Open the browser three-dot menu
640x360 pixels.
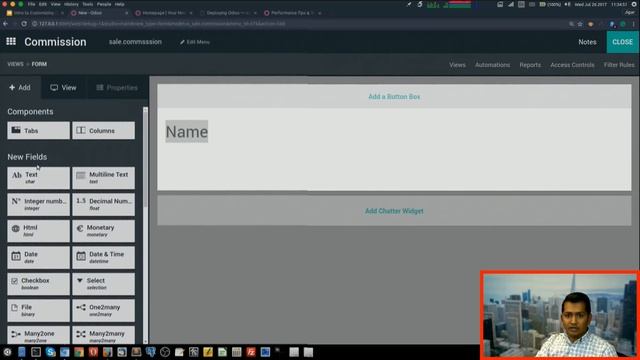coord(634,24)
